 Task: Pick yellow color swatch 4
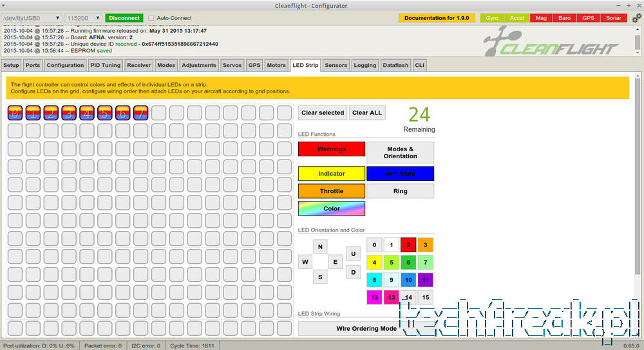pos(374,262)
